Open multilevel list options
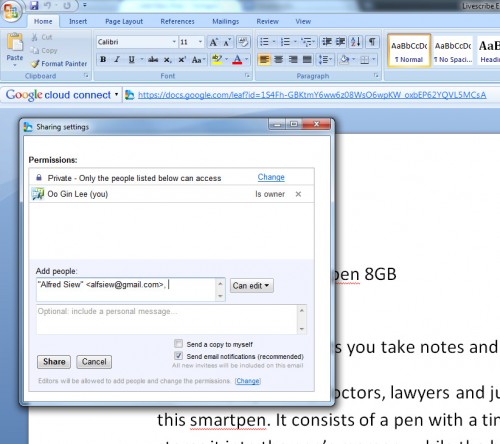 coord(308,42)
